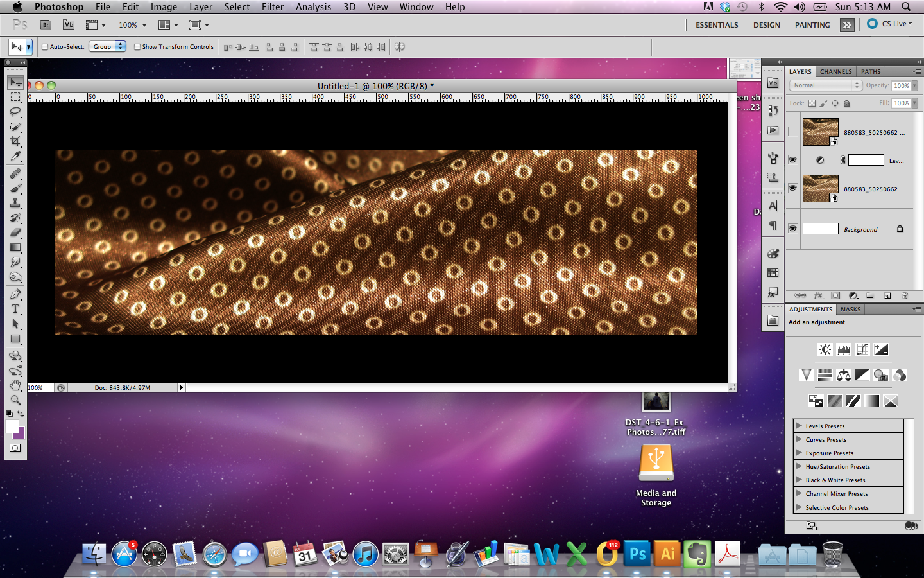Hide the Background layer
The width and height of the screenshot is (924, 578).
tap(792, 229)
